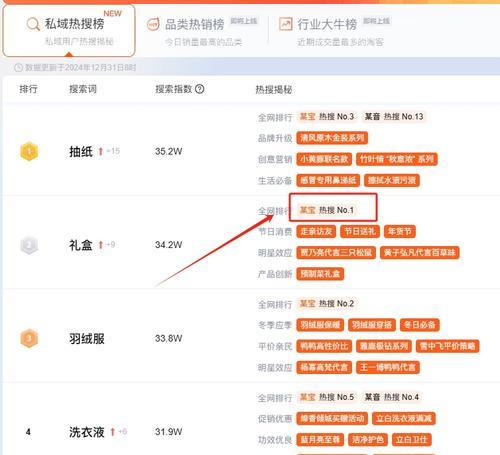Click the 某音 热搜 No.13 badge
The width and height of the screenshot is (500, 455).
pyautogui.click(x=394, y=117)
